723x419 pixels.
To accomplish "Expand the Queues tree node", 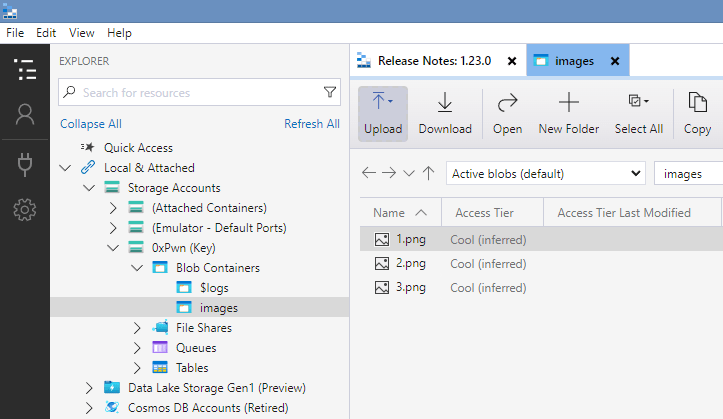I will (x=138, y=348).
